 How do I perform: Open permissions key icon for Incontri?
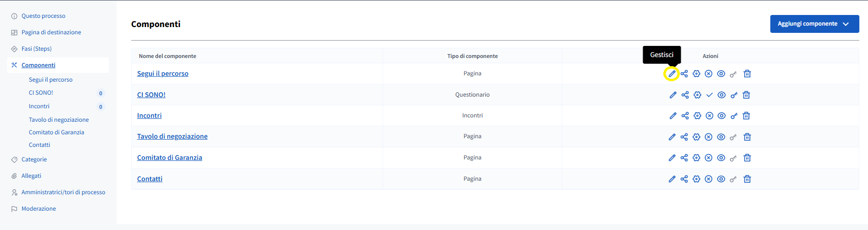tap(734, 116)
